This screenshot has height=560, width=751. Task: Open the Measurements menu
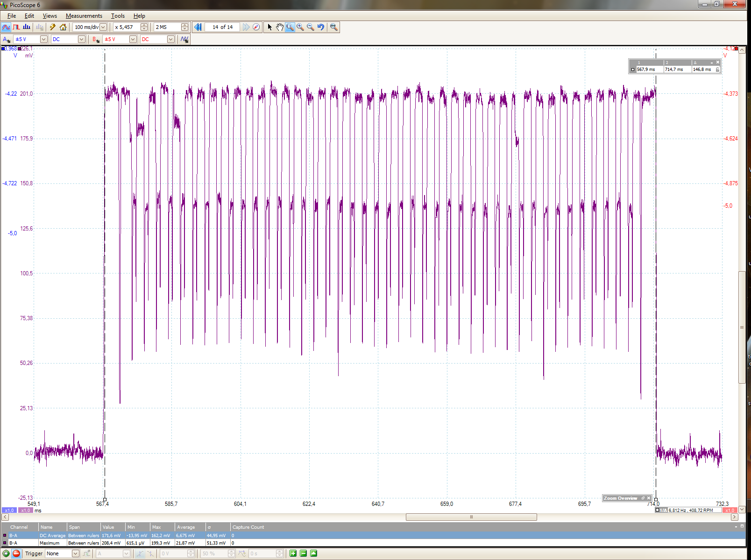84,16
